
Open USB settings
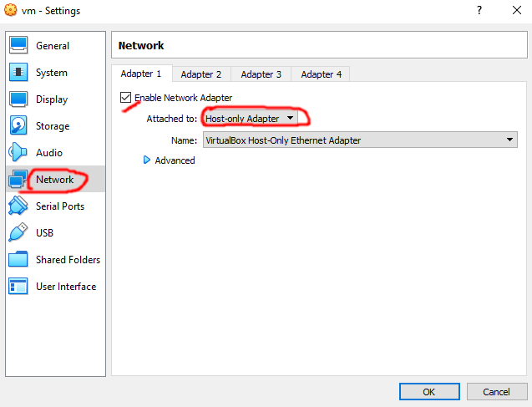pyautogui.click(x=56, y=232)
